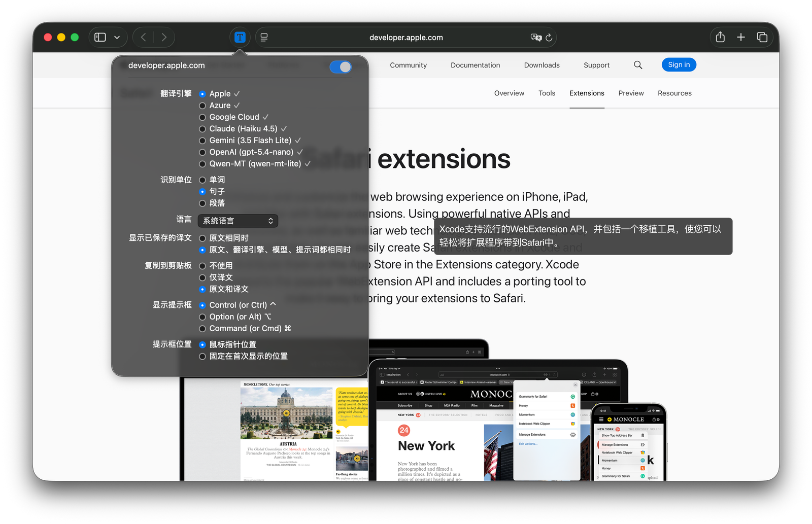
Task: Go back to the previous page
Action: [144, 37]
